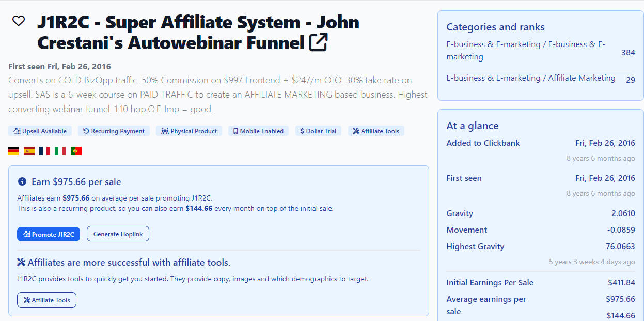644x321 pixels.
Task: Click the Initial Earnings Per Sale value $411.84
Action: pyautogui.click(x=621, y=283)
